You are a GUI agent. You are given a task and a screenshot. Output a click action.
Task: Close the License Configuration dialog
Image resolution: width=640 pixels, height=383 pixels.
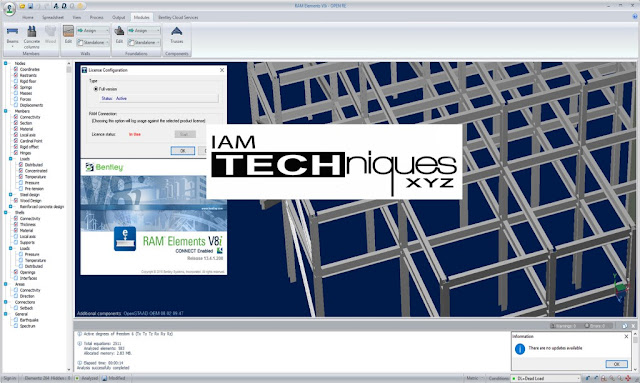click(222, 70)
